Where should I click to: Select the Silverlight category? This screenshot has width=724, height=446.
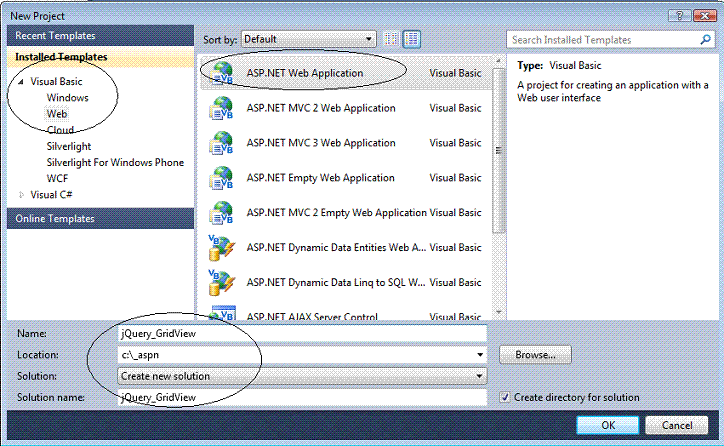click(69, 146)
